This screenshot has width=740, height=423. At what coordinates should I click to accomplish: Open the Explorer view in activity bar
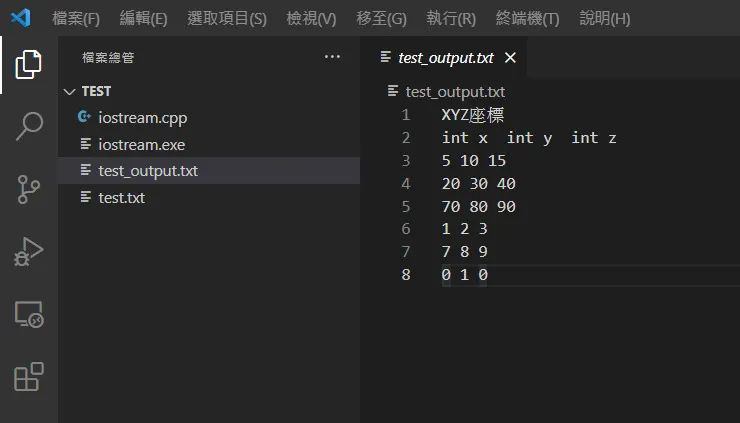pos(29,64)
